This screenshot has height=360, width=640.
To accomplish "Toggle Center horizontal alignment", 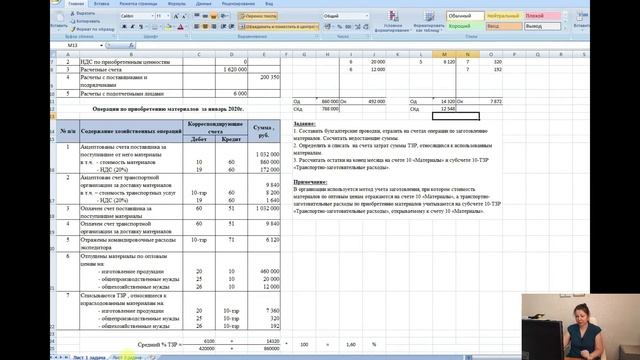I will coord(205,27).
